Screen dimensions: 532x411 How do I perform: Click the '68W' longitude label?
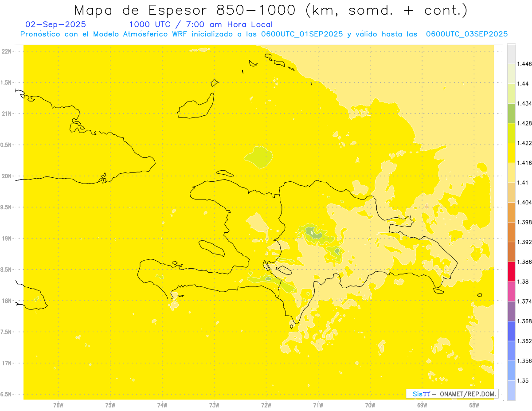click(x=474, y=405)
